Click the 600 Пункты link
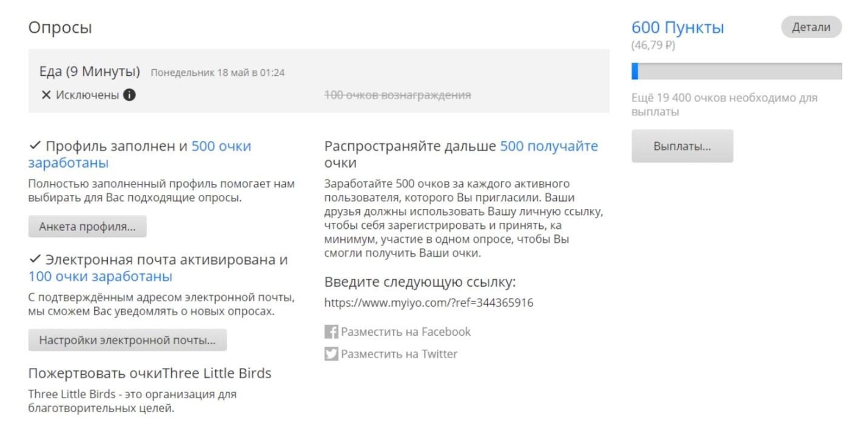The image size is (868, 425). click(x=678, y=27)
